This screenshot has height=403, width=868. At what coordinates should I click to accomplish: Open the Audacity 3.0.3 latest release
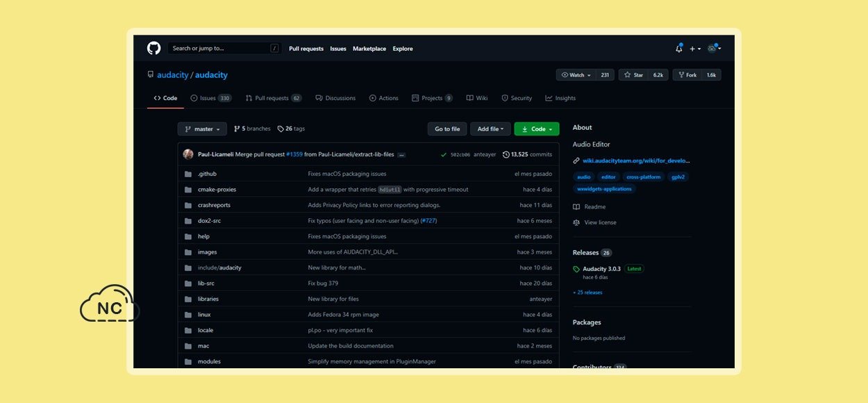602,268
